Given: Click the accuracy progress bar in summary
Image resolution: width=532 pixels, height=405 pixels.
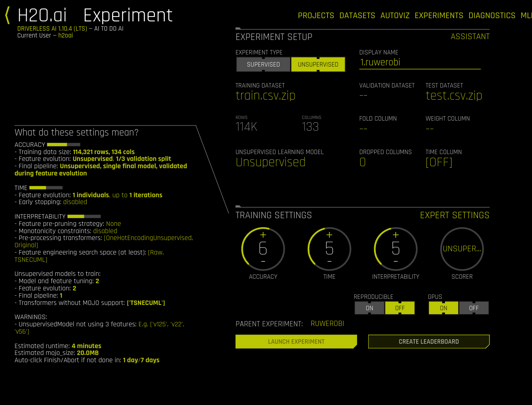Looking at the screenshot, I should [64, 144].
